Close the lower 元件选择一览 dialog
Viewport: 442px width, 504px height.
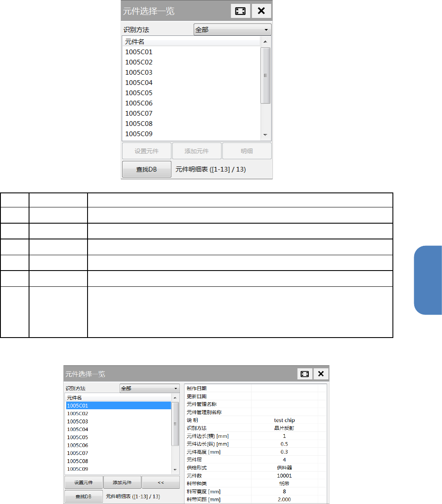(x=321, y=374)
